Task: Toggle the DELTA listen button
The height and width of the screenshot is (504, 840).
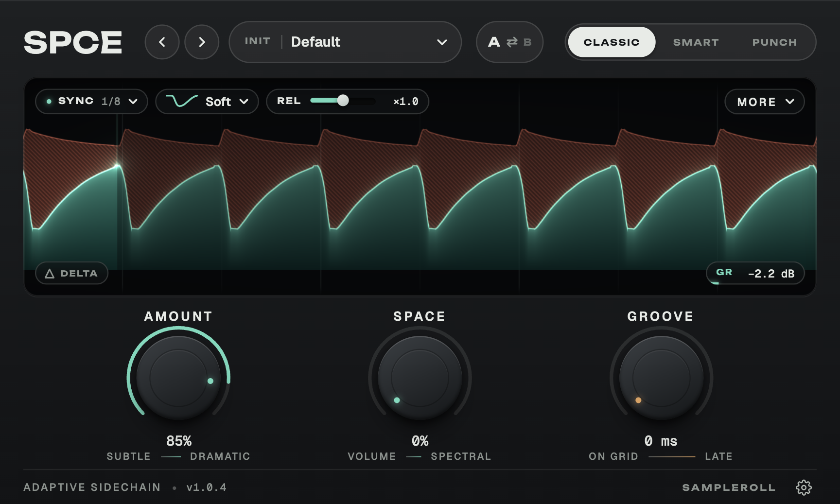Action: click(71, 273)
